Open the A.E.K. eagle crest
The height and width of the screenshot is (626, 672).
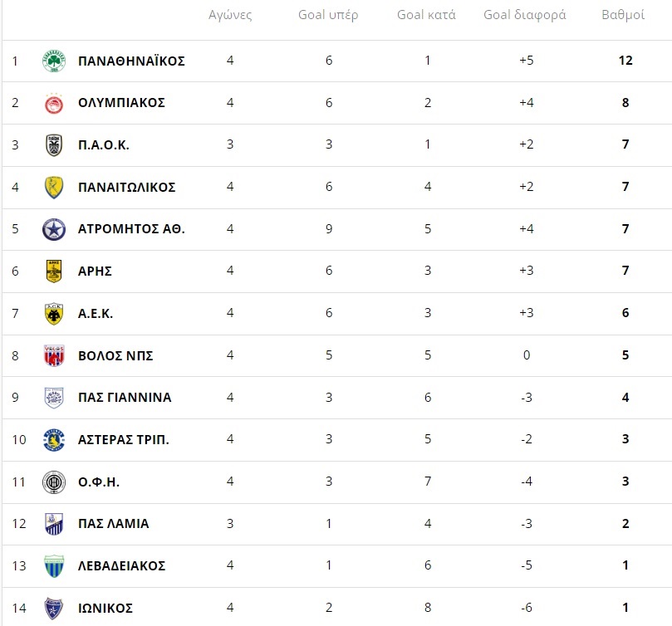(54, 314)
